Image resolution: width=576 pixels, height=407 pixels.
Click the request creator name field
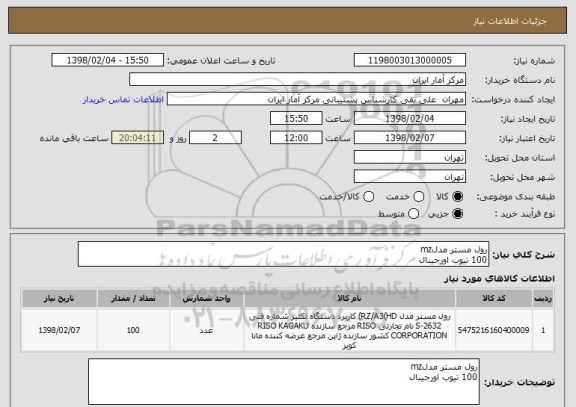click(x=316, y=99)
